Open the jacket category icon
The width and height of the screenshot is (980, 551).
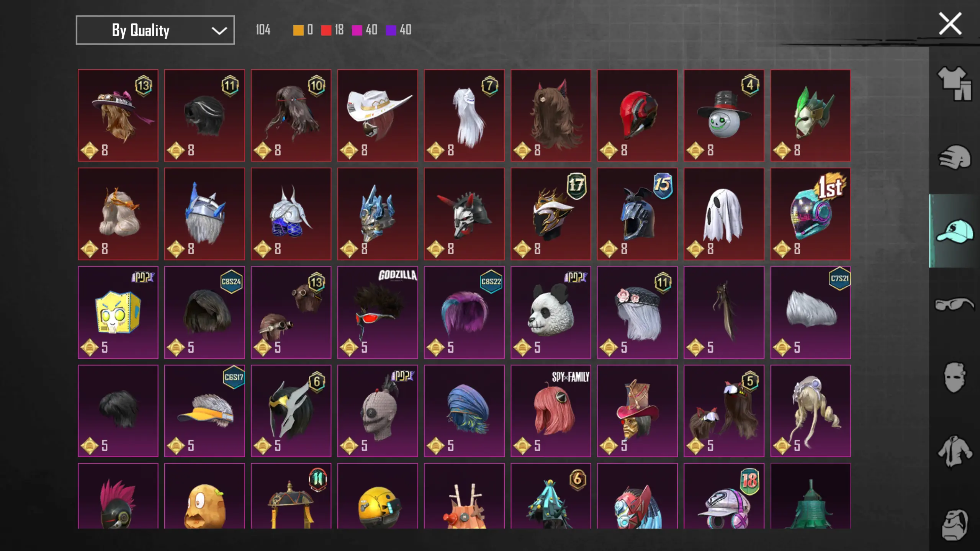[x=954, y=451]
